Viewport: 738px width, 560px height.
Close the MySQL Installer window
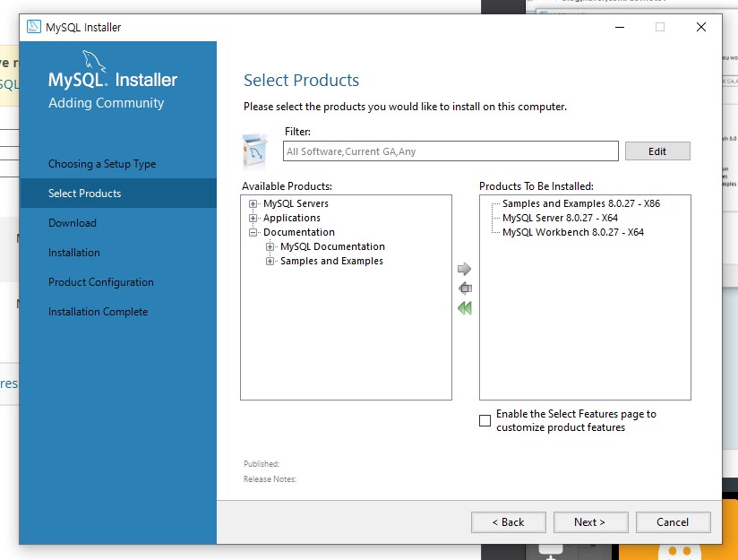[x=700, y=27]
